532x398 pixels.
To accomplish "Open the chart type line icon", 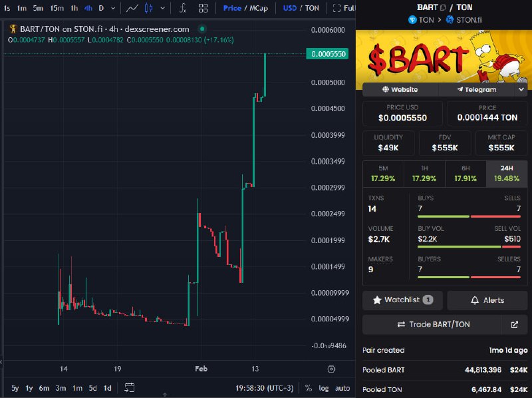I will [x=132, y=8].
